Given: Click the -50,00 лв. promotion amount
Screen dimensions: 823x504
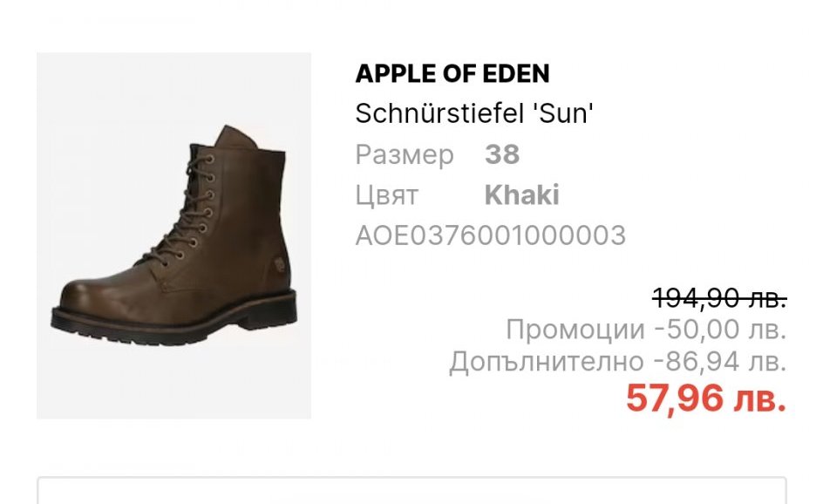Looking at the screenshot, I should (721, 330).
